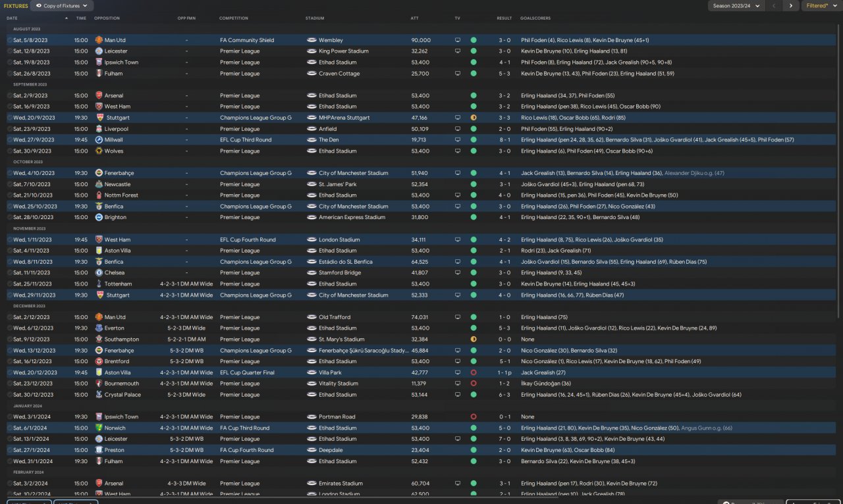Click the FIXTURES screen title
843x504 pixels.
coord(17,6)
